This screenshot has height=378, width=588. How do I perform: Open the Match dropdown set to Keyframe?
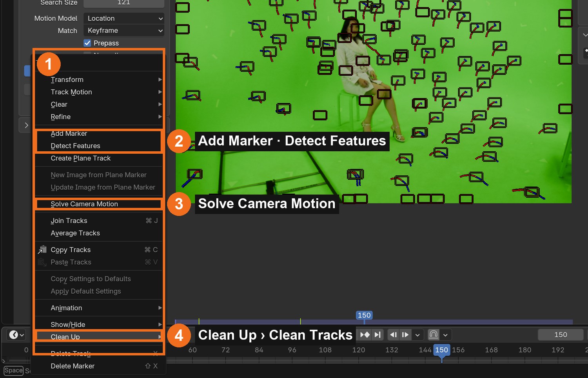coord(124,31)
